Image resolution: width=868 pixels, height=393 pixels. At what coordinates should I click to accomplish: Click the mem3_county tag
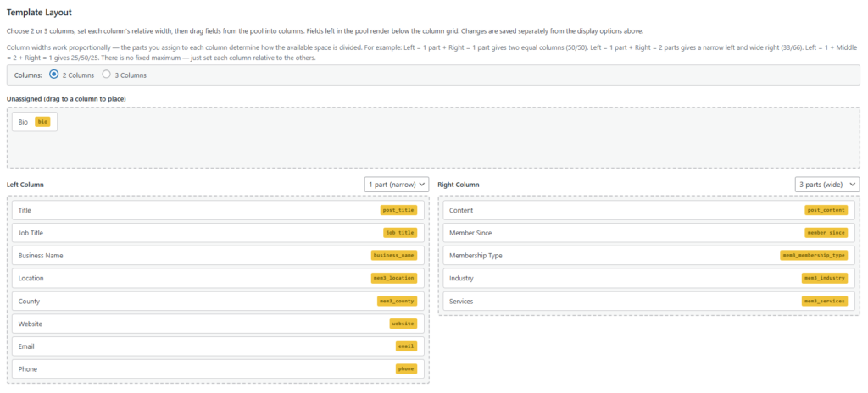tap(397, 302)
